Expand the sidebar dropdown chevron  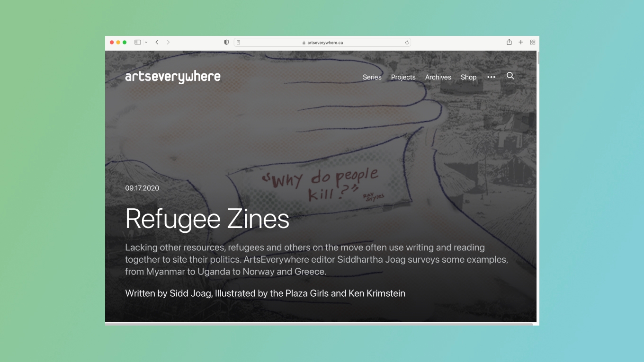[x=146, y=42]
